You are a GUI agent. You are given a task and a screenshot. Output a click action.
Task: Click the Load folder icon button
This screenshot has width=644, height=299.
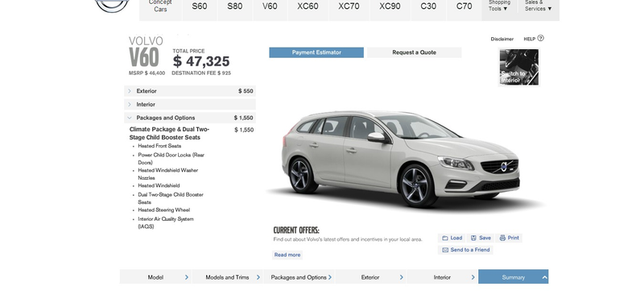[445, 238]
